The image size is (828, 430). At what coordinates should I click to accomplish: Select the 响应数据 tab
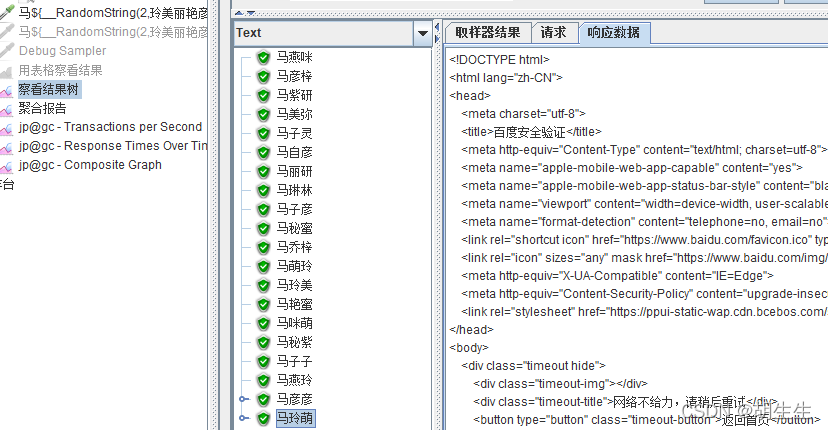coord(614,33)
